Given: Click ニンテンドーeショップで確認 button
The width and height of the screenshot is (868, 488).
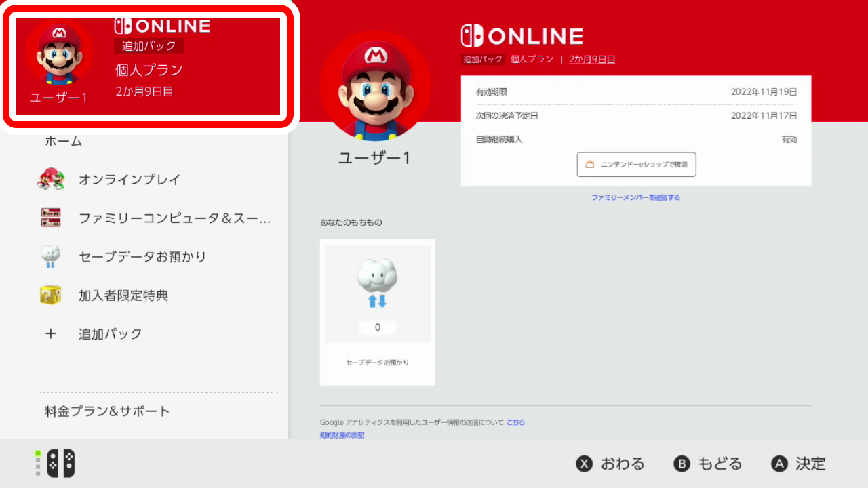Looking at the screenshot, I should click(x=636, y=165).
